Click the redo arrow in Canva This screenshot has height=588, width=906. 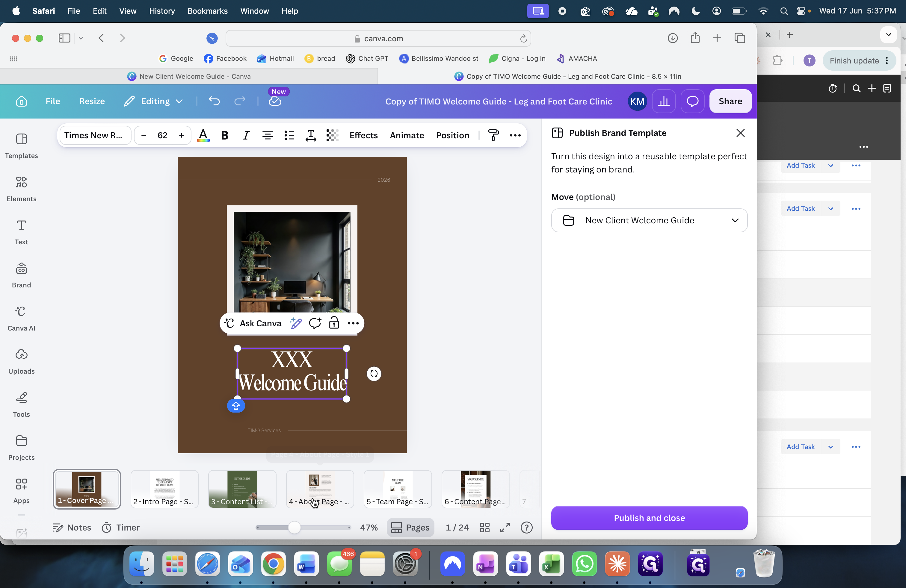click(239, 101)
